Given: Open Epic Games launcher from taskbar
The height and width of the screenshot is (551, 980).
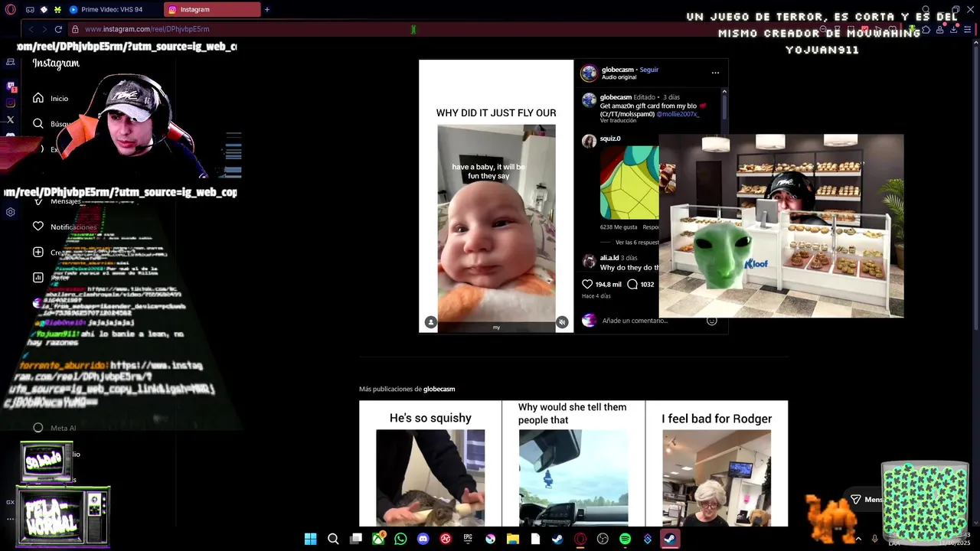Looking at the screenshot, I should (x=468, y=539).
